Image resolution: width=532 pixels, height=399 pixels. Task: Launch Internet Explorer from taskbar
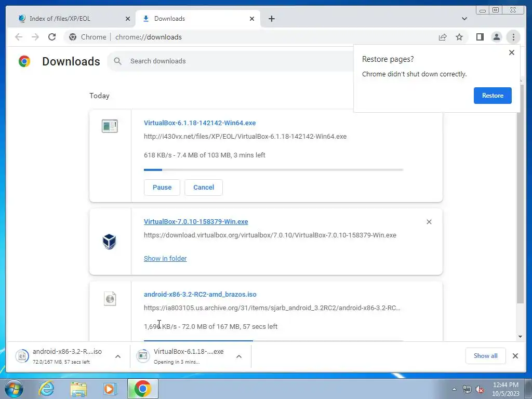tap(46, 389)
